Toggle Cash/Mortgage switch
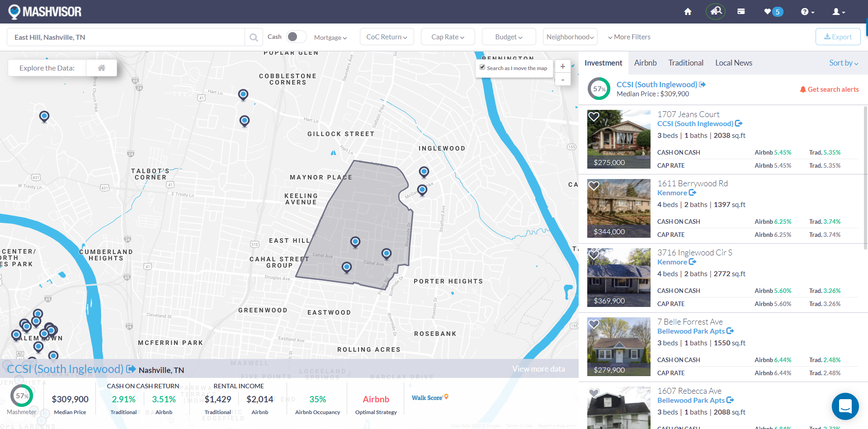Viewport: 868px width, 429px height. click(297, 37)
